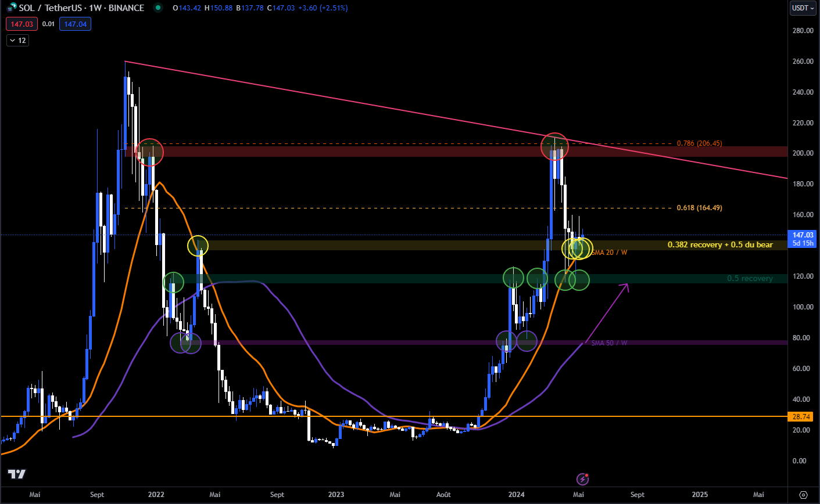820x504 pixels.
Task: Click the 2025 label on time axis
Action: 700,495
